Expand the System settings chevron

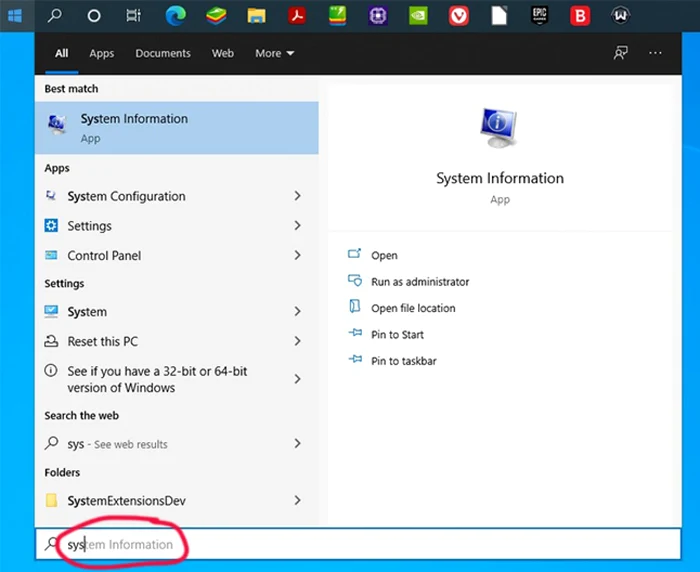tap(297, 311)
